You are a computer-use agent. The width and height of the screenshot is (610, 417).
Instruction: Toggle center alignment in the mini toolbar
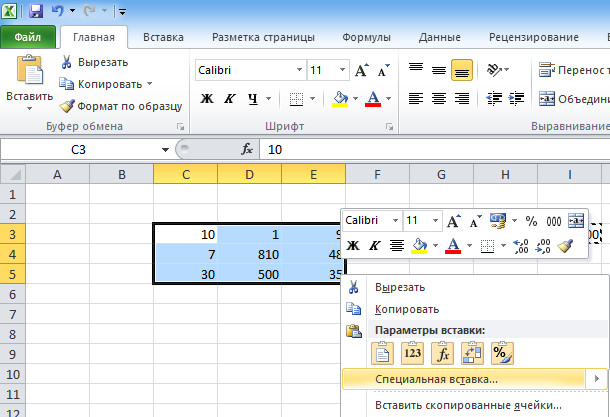coord(397,245)
